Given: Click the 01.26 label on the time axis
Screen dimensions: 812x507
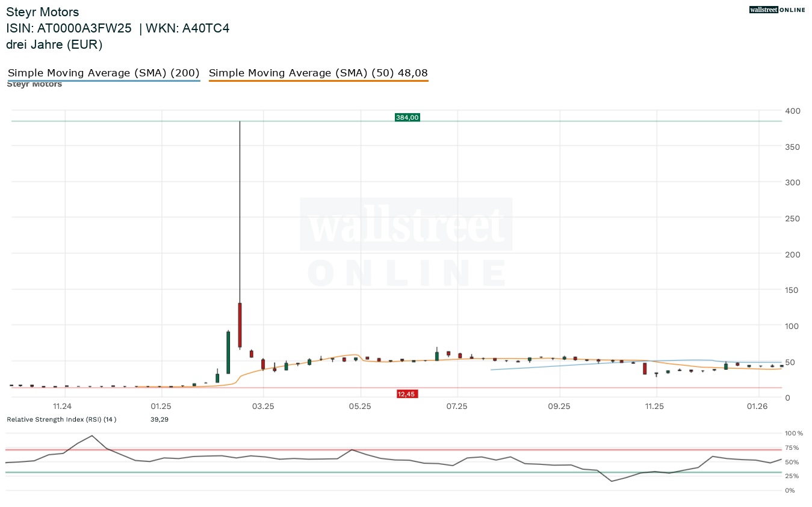Looking at the screenshot, I should click(x=757, y=407).
